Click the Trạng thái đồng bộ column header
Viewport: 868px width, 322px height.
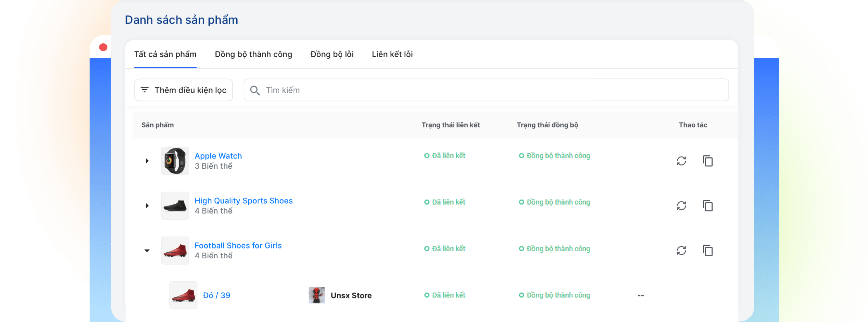click(547, 125)
